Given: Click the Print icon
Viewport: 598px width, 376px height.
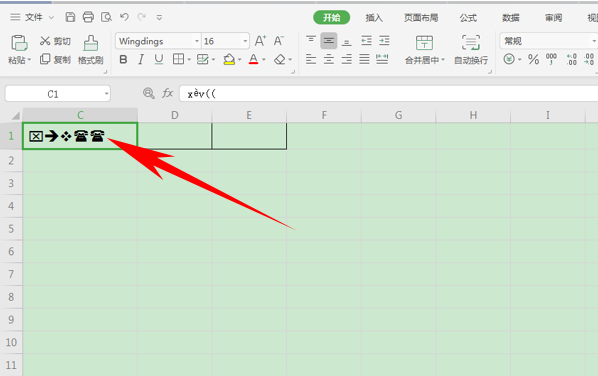Looking at the screenshot, I should point(88,17).
